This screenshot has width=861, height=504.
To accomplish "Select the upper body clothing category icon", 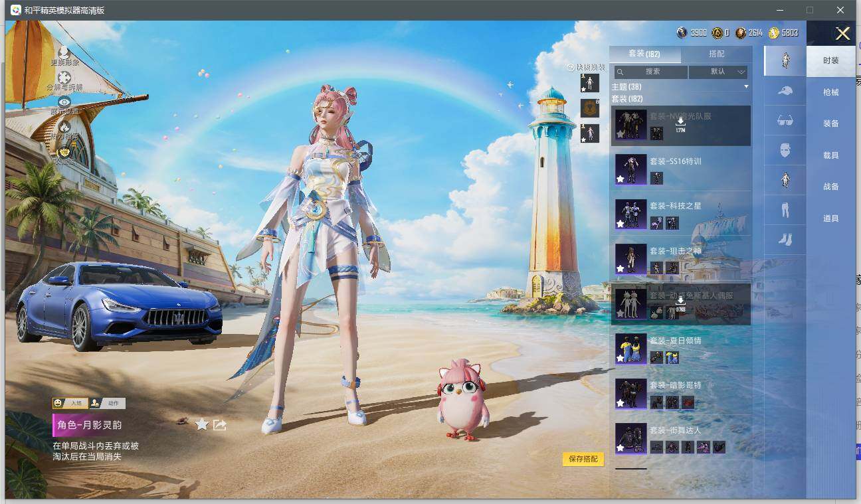I will pos(785,180).
